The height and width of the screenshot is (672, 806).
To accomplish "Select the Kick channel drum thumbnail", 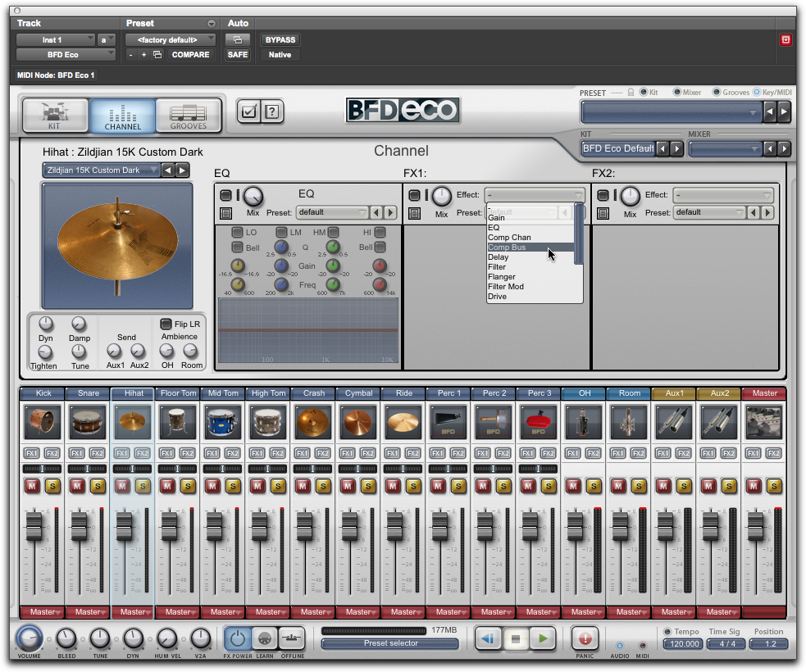I will (43, 422).
